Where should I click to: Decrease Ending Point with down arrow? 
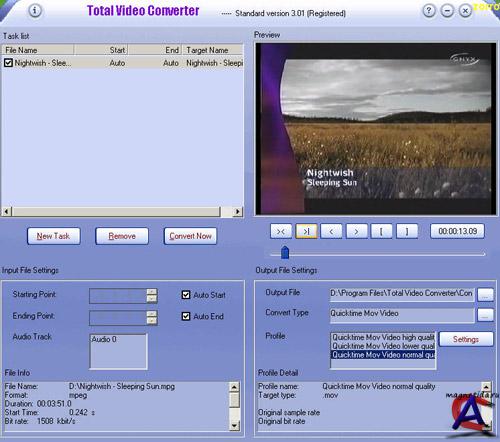[x=152, y=321]
